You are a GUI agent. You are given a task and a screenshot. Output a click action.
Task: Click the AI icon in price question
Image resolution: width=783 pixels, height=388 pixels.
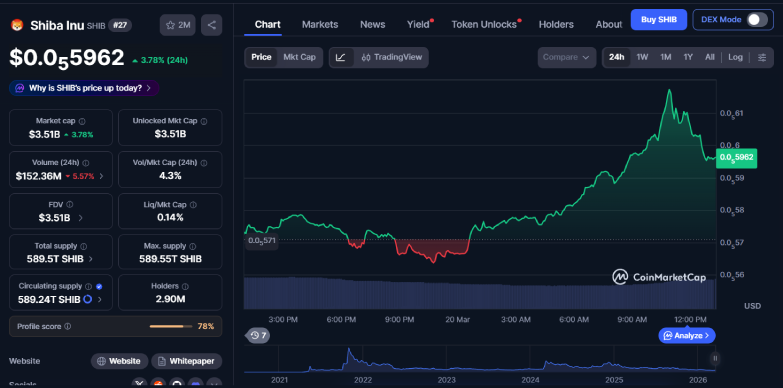point(19,88)
